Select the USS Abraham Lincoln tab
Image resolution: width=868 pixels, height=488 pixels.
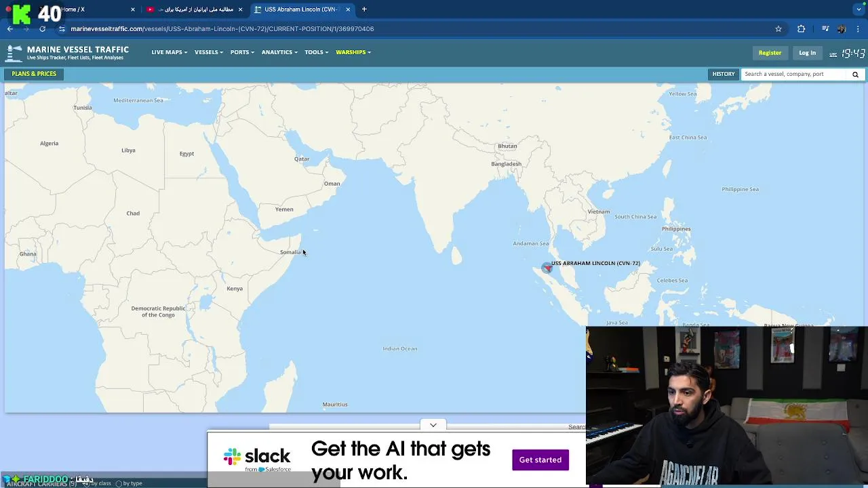(302, 9)
